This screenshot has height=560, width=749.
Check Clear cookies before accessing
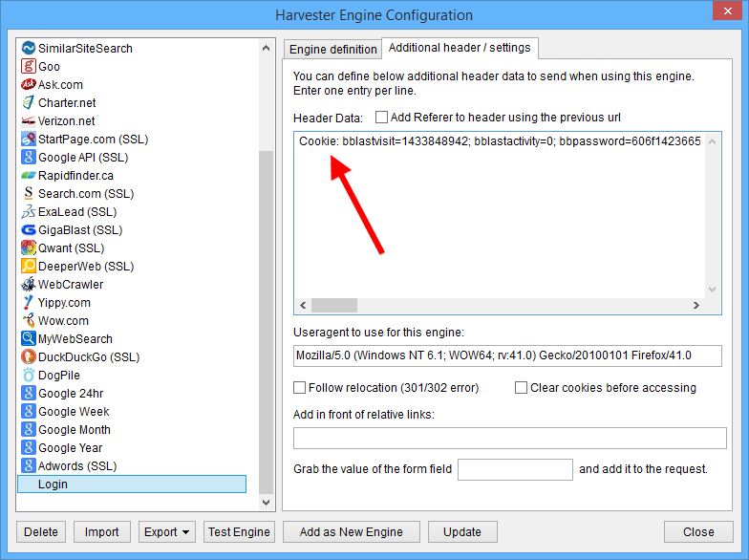522,388
